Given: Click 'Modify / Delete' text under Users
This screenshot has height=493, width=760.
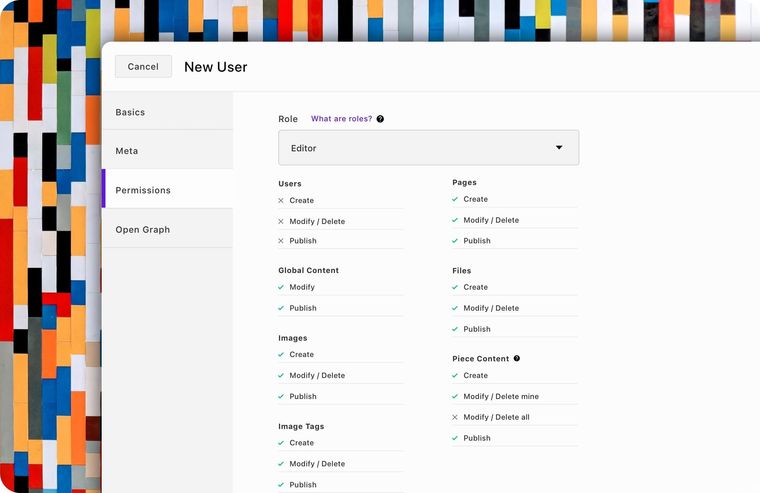Looking at the screenshot, I should (x=317, y=221).
